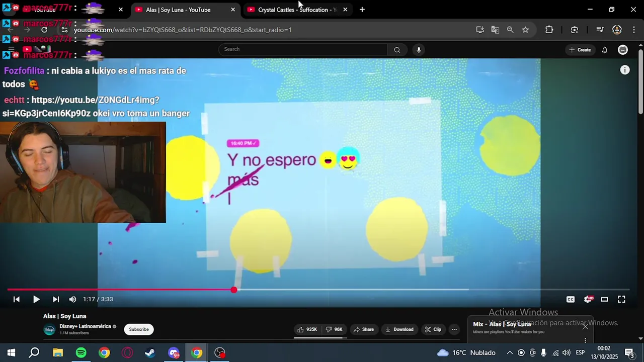The height and width of the screenshot is (362, 644).
Task: Open File Explorer from taskbar
Action: pyautogui.click(x=58, y=352)
